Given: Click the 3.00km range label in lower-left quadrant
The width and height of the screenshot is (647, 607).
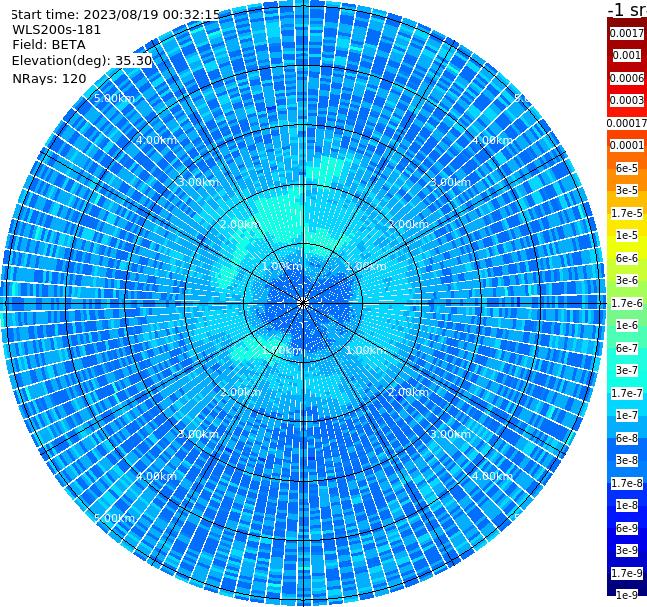Looking at the screenshot, I should (x=198, y=434).
